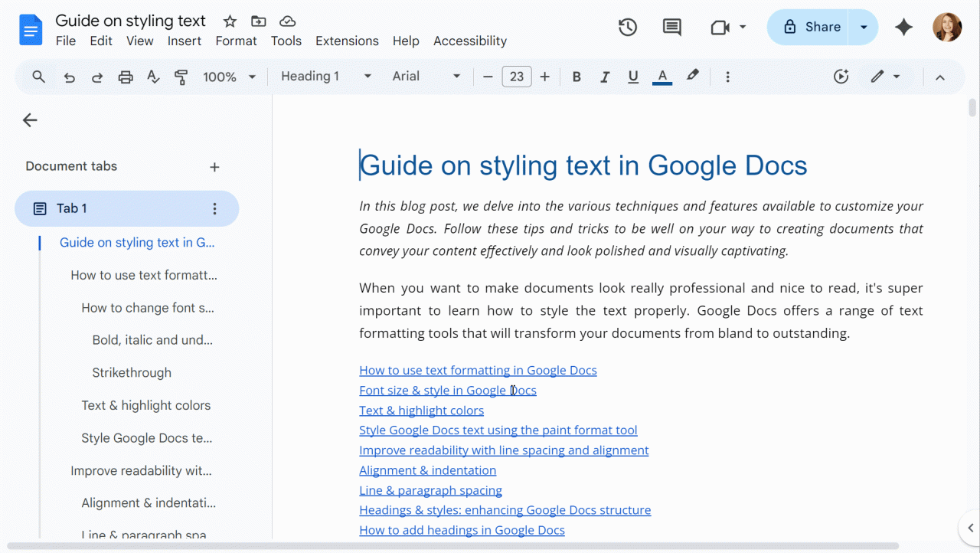
Task: Toggle italic formatting
Action: click(x=605, y=77)
